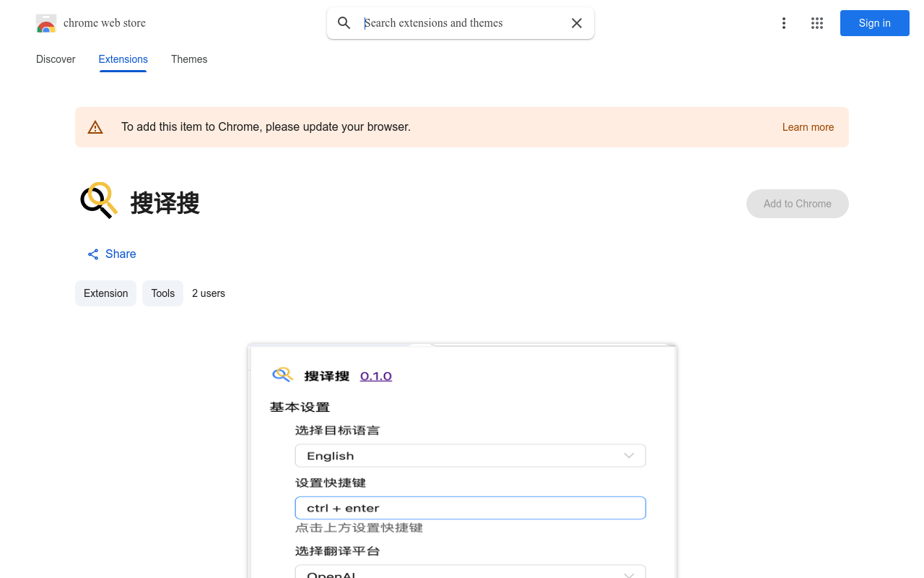The width and height of the screenshot is (924, 578).
Task: Focus the Search extensions and themes field
Action: [x=462, y=23]
